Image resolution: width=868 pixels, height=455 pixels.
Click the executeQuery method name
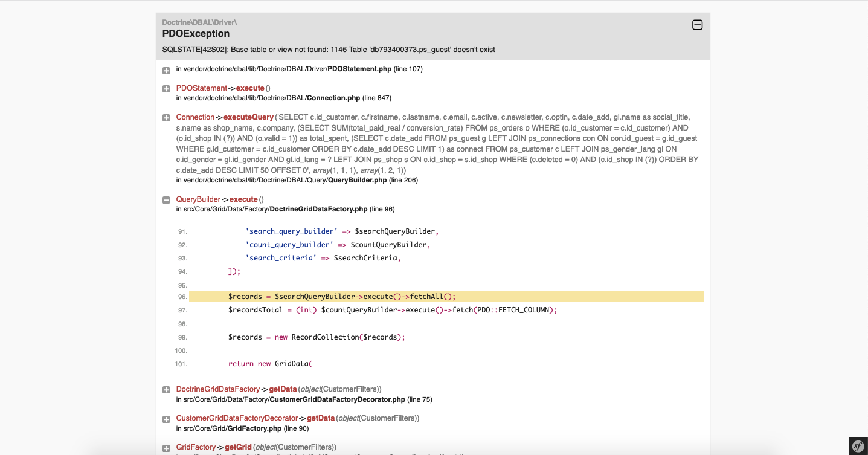(248, 117)
